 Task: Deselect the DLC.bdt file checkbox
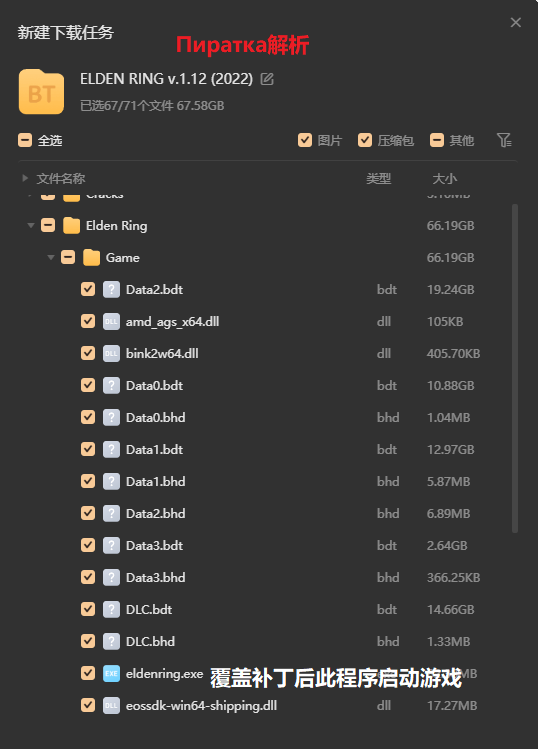[x=88, y=609]
